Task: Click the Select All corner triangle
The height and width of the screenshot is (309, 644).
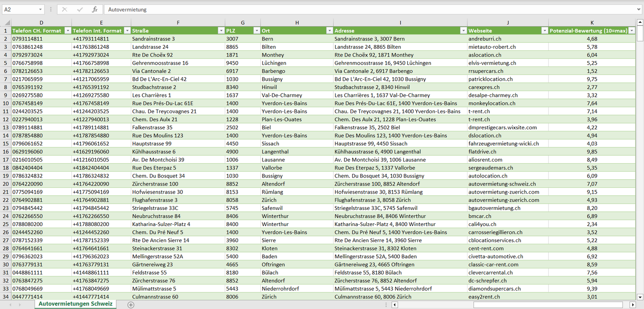Action: pyautogui.click(x=6, y=23)
